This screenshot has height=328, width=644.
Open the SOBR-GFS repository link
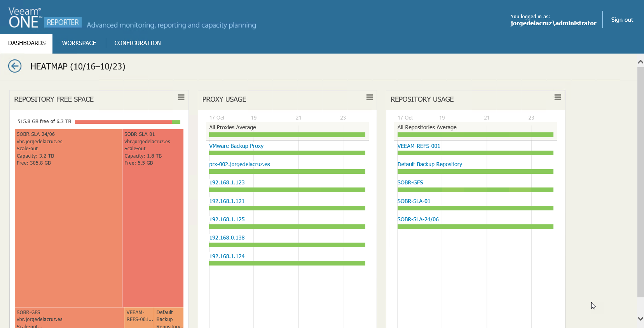coord(410,182)
